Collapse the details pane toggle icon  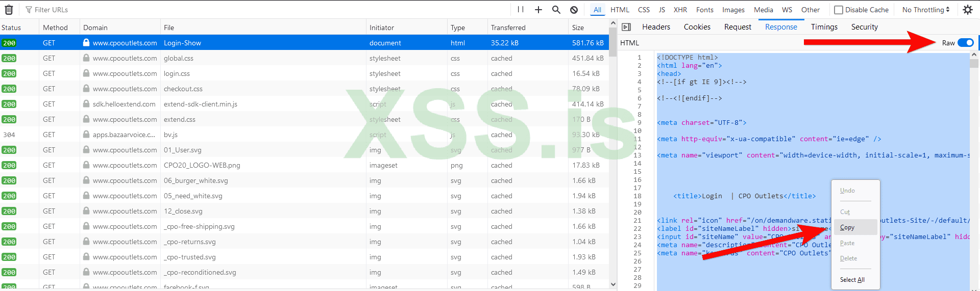(x=626, y=27)
